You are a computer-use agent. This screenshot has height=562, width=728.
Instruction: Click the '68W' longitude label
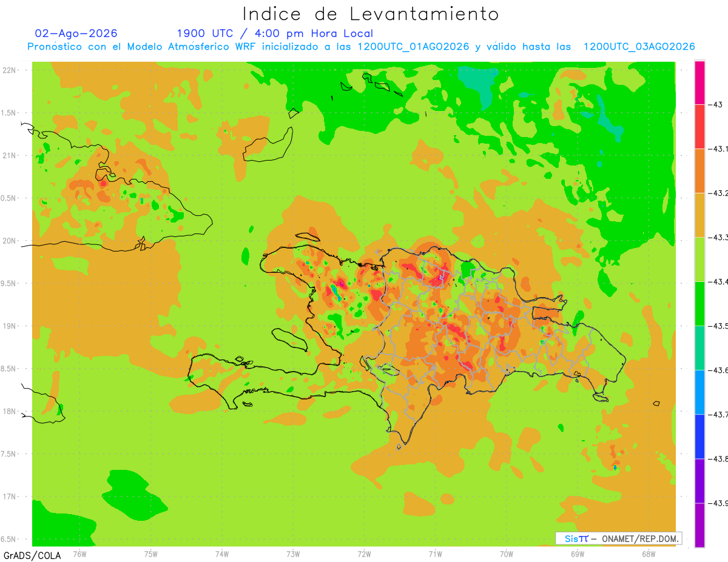648,554
